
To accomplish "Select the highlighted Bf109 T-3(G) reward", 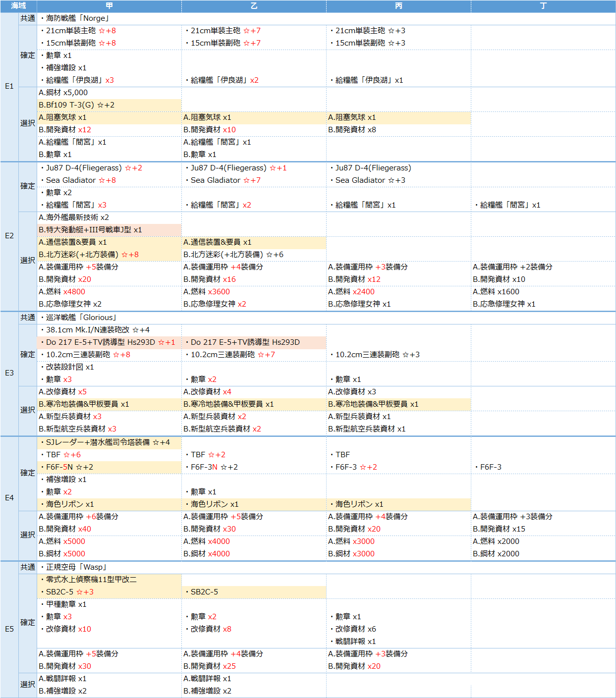I will coord(77,105).
